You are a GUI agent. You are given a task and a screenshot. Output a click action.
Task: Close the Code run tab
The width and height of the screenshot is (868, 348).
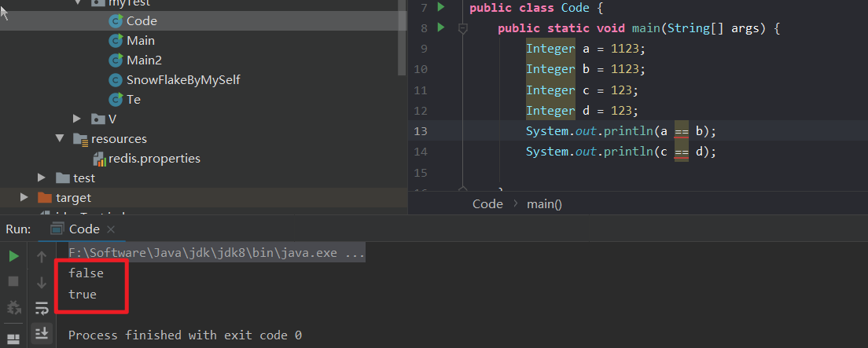[111, 229]
